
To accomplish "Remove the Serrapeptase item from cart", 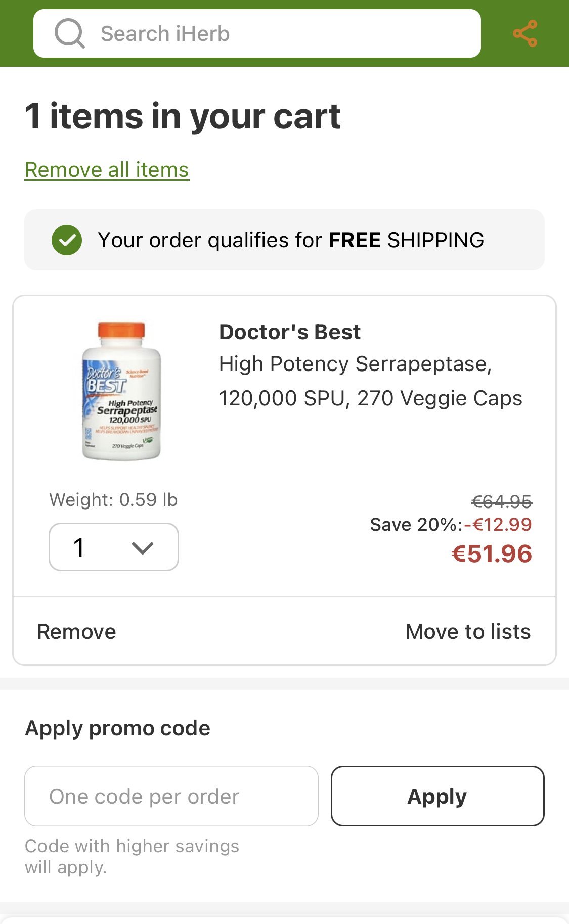I will 76,632.
